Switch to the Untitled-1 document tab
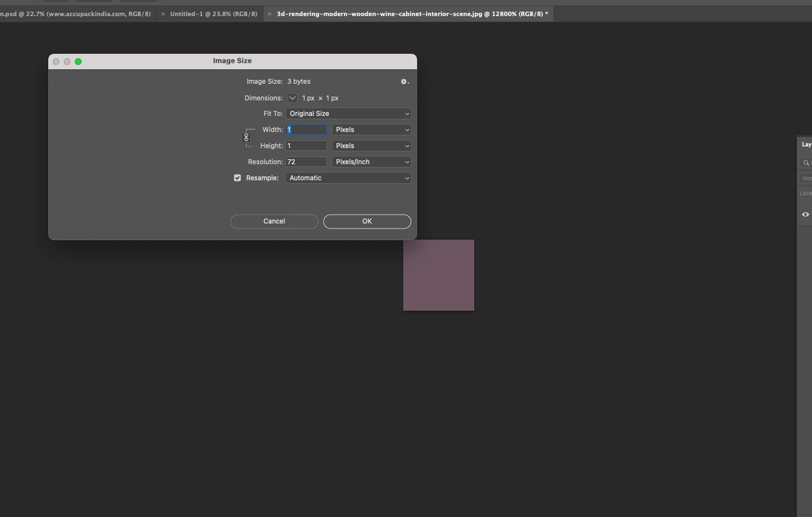812x517 pixels. [x=214, y=14]
